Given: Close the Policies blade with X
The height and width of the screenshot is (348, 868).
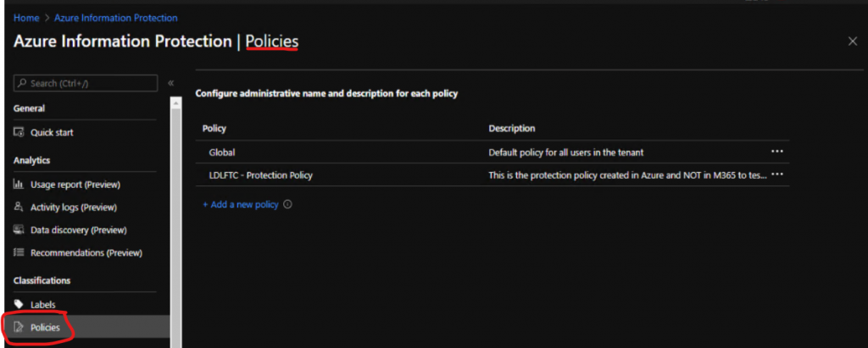Looking at the screenshot, I should coord(853,41).
